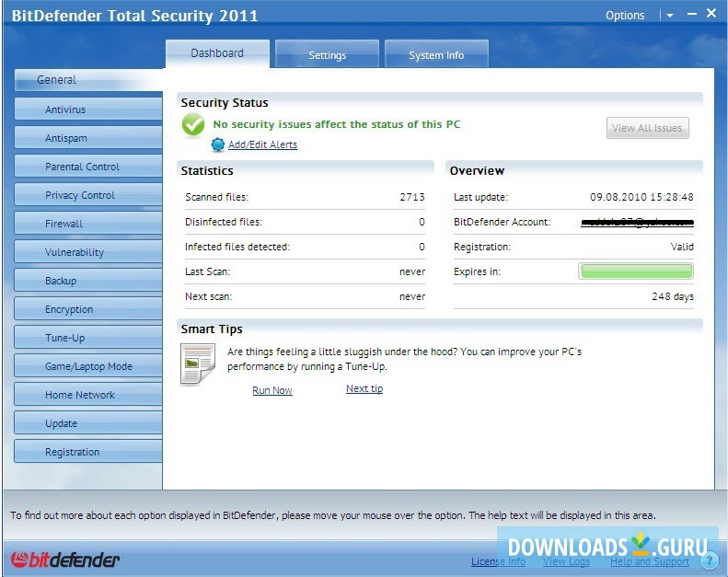This screenshot has height=577, width=728.
Task: Click the green Expires in progress bar
Action: click(x=636, y=271)
